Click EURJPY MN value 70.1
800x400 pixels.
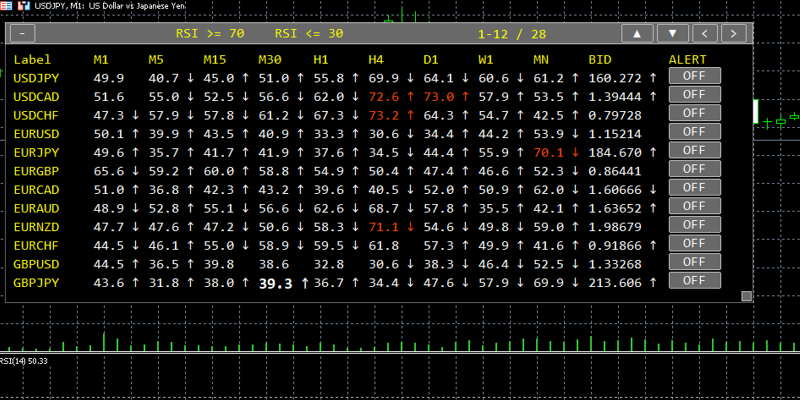(x=549, y=153)
